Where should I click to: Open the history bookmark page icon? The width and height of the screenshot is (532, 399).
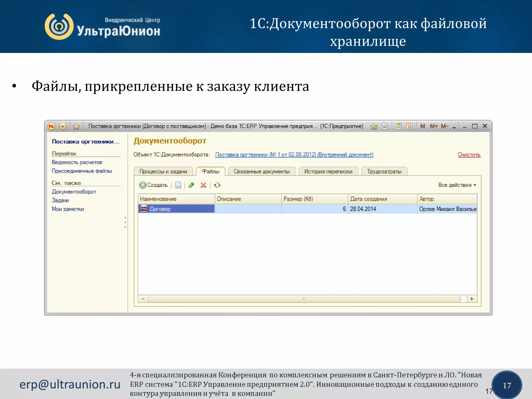pyautogui.click(x=385, y=126)
